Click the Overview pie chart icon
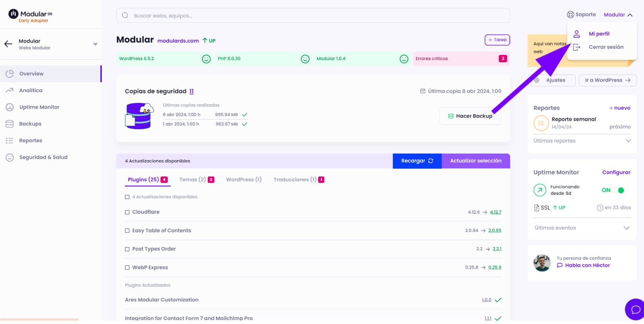This screenshot has width=644, height=324. click(9, 74)
